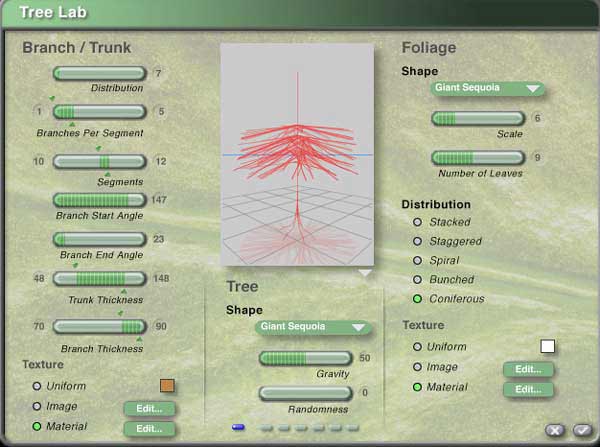Open the white foliage color swatch
The height and width of the screenshot is (447, 600).
pyautogui.click(x=548, y=346)
